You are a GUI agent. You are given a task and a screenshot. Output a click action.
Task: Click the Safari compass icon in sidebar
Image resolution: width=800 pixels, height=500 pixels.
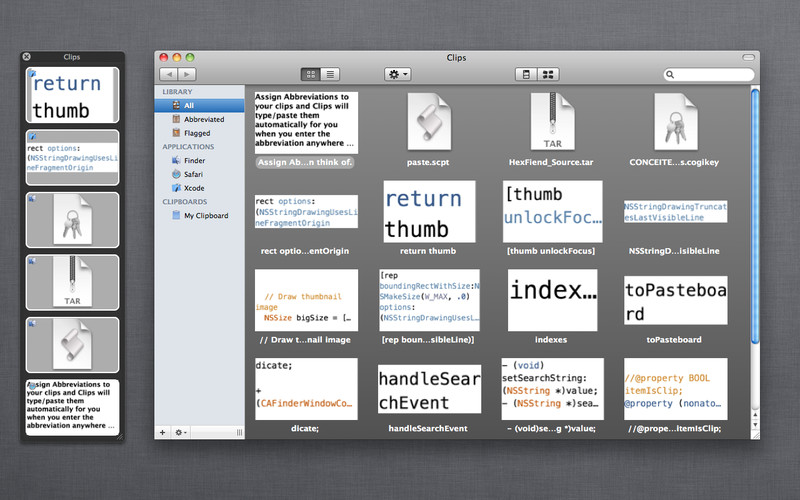(176, 174)
